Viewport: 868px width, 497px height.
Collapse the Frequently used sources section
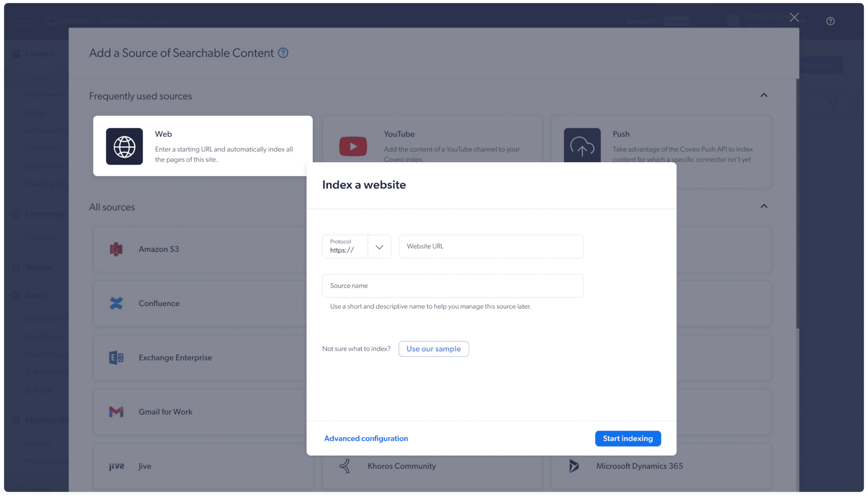[764, 95]
